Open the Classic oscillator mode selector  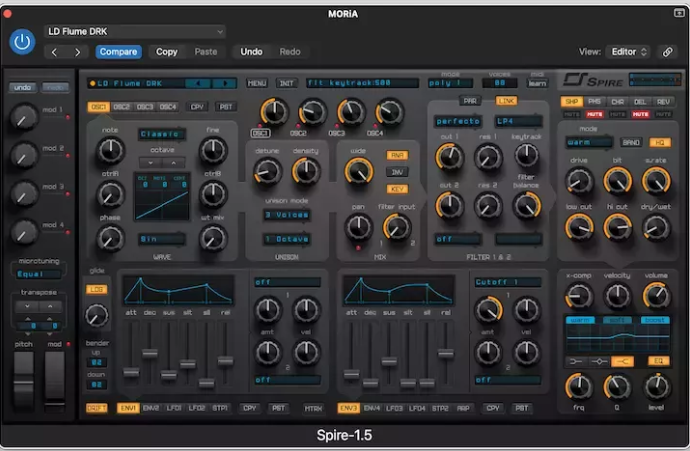[161, 134]
